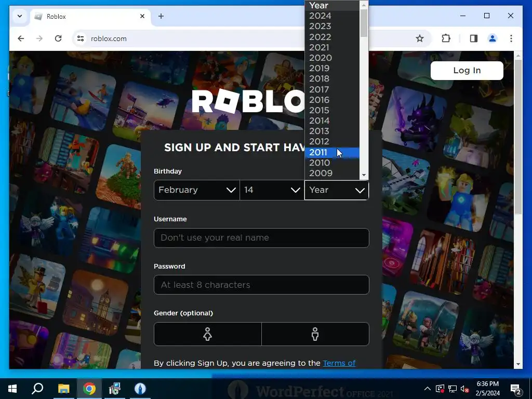Select 2010 in the year list
Image resolution: width=532 pixels, height=399 pixels.
coord(332,163)
